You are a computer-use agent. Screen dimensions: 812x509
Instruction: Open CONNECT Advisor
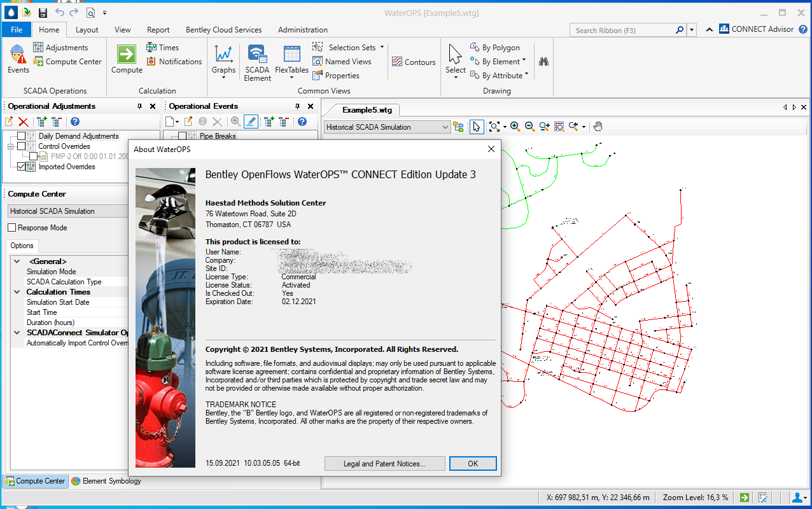click(x=757, y=29)
